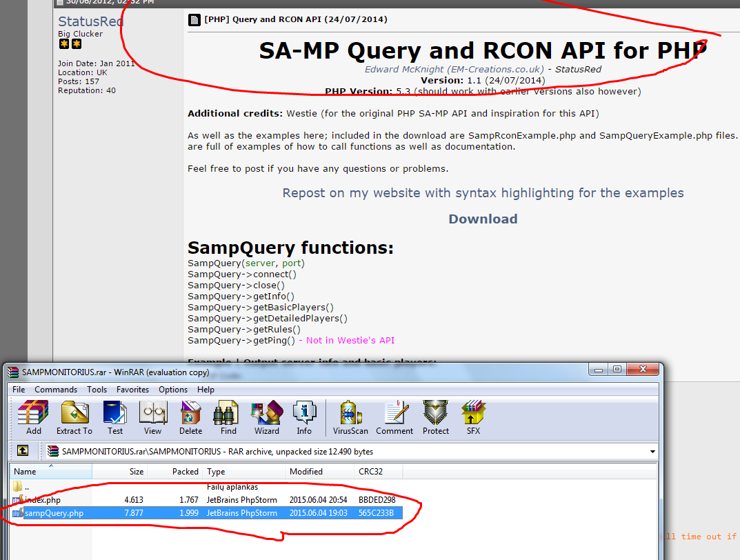Click the Protect archive toolbar icon
This screenshot has width=740, height=560.
436,417
